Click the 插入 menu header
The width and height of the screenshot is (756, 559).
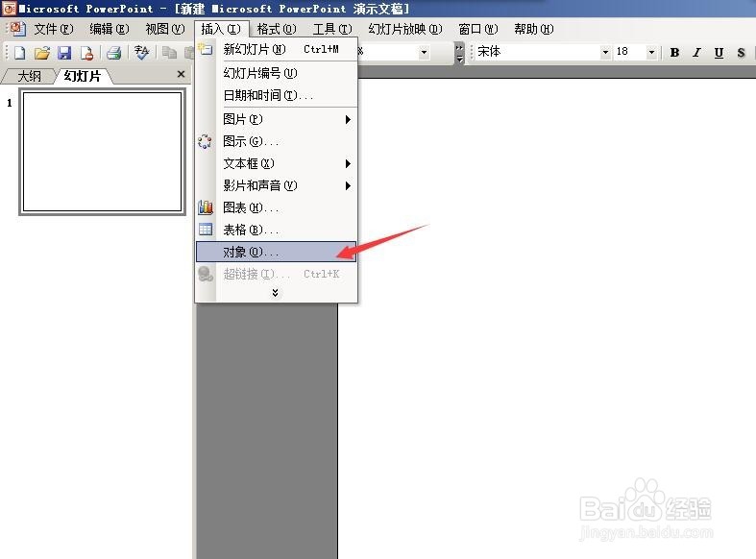(221, 30)
